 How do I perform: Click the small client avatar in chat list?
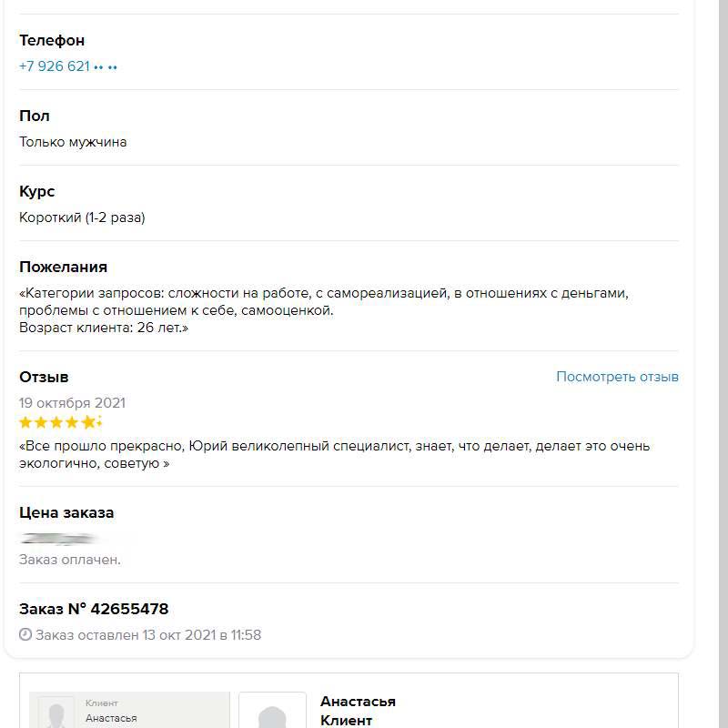(x=56, y=713)
